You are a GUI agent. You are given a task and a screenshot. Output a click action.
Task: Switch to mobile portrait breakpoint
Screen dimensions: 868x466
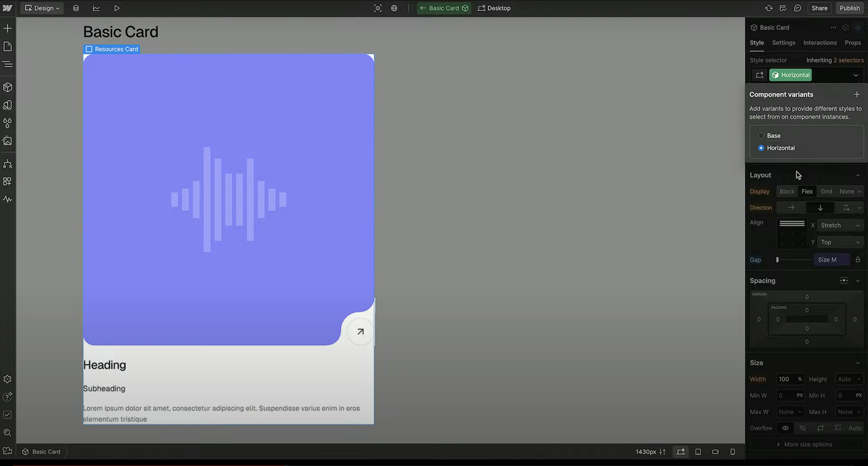click(732, 451)
